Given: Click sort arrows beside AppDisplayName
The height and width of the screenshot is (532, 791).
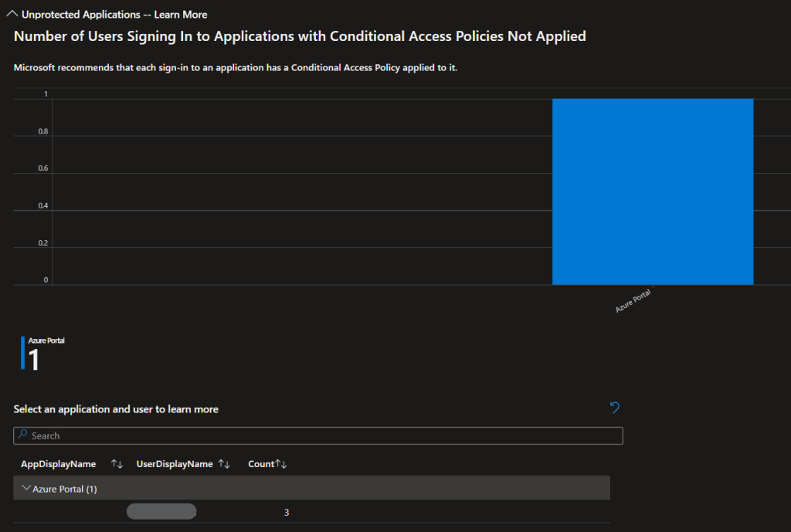Looking at the screenshot, I should pos(117,464).
